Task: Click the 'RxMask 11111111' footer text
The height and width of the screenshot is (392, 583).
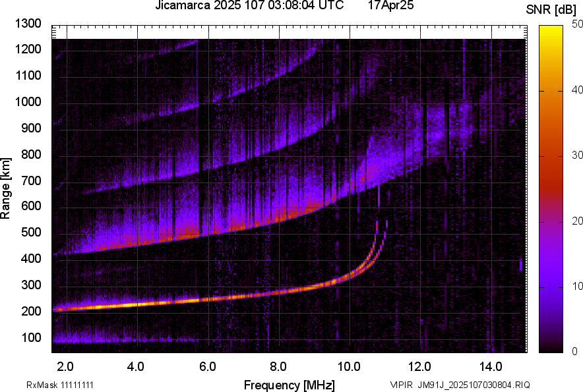Action: coord(60,385)
